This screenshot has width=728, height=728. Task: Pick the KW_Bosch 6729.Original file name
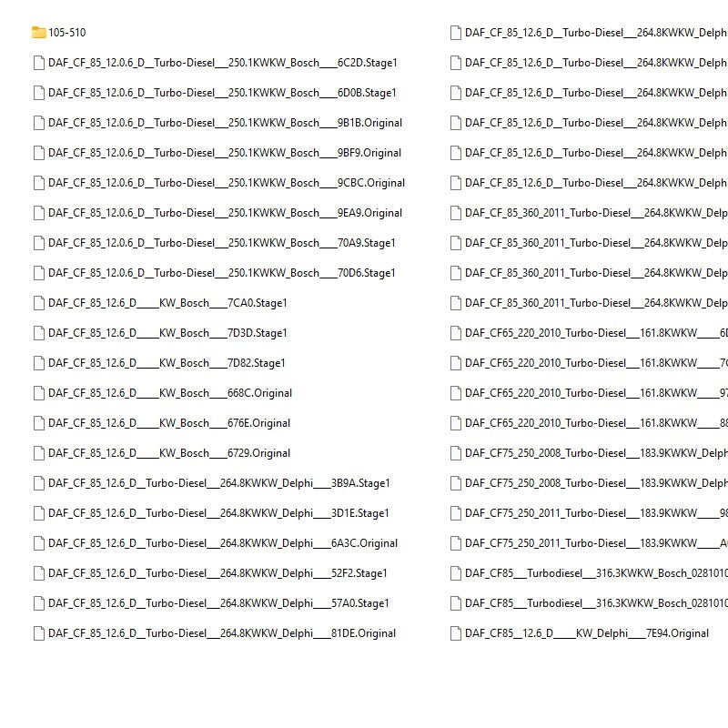[x=169, y=453]
